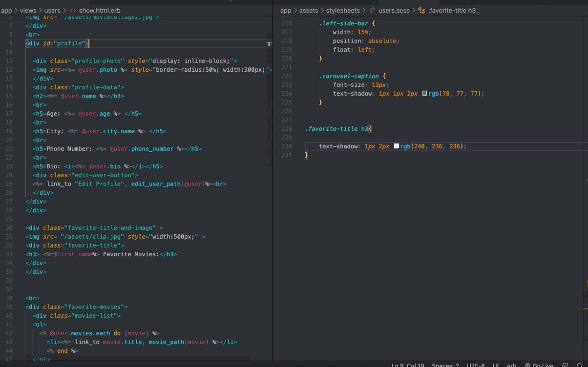Open the '.favorite-title h3' symbol breadcrumb

pyautogui.click(x=452, y=10)
